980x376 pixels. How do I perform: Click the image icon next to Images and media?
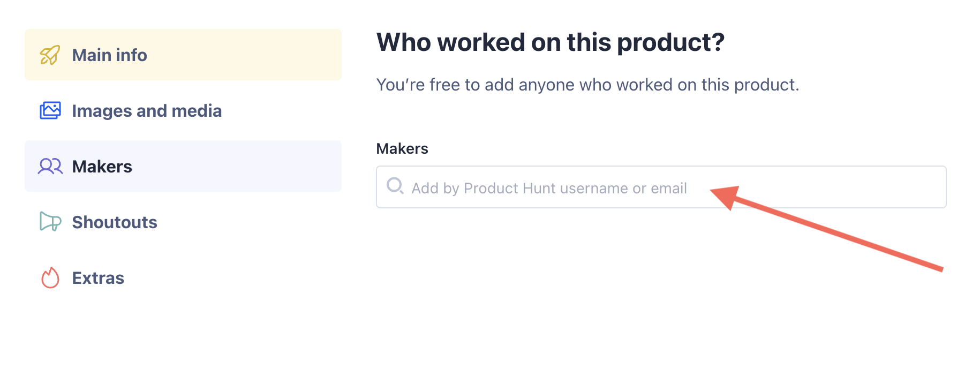point(49,110)
